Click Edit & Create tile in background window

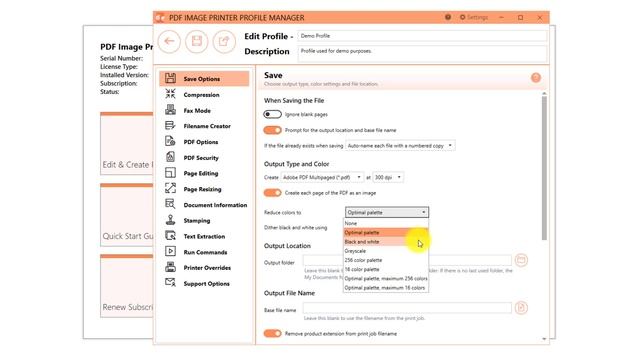pyautogui.click(x=127, y=144)
